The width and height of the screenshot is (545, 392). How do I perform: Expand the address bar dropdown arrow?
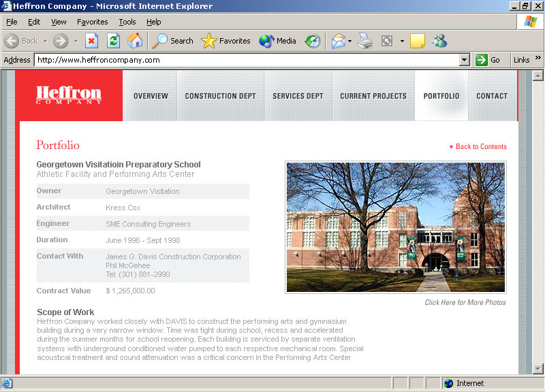tap(465, 60)
